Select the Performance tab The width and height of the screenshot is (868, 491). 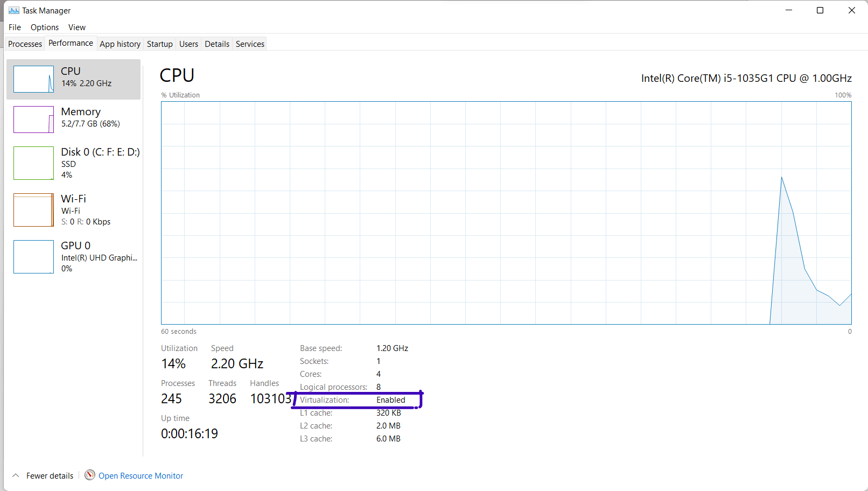[71, 43]
